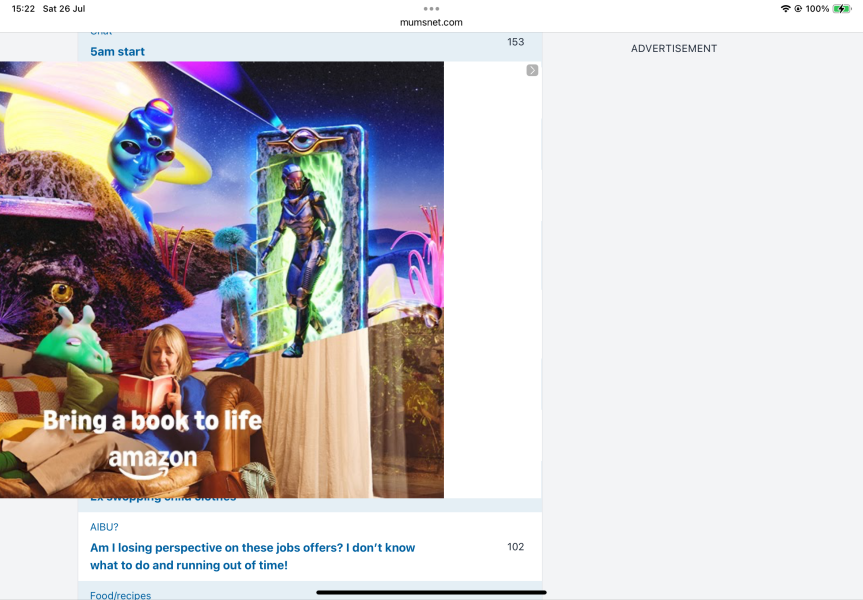Open the Chat topic heading
This screenshot has width=863, height=600.
(x=100, y=31)
